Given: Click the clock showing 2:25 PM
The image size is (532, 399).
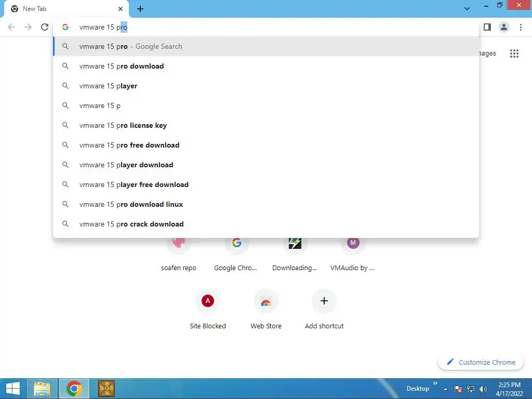Looking at the screenshot, I should (509, 389).
